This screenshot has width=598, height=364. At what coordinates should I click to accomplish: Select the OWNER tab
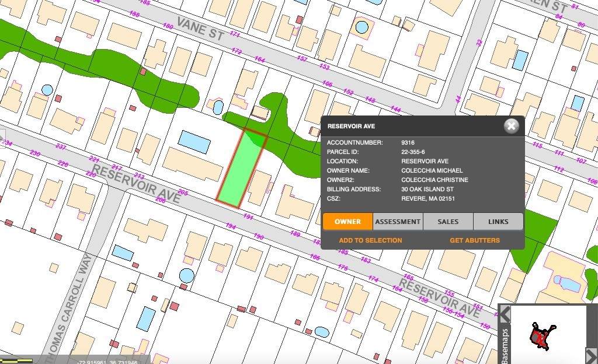pos(348,222)
